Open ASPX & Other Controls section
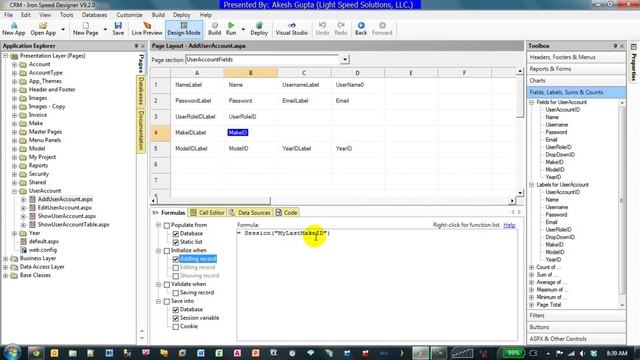 click(x=576, y=339)
